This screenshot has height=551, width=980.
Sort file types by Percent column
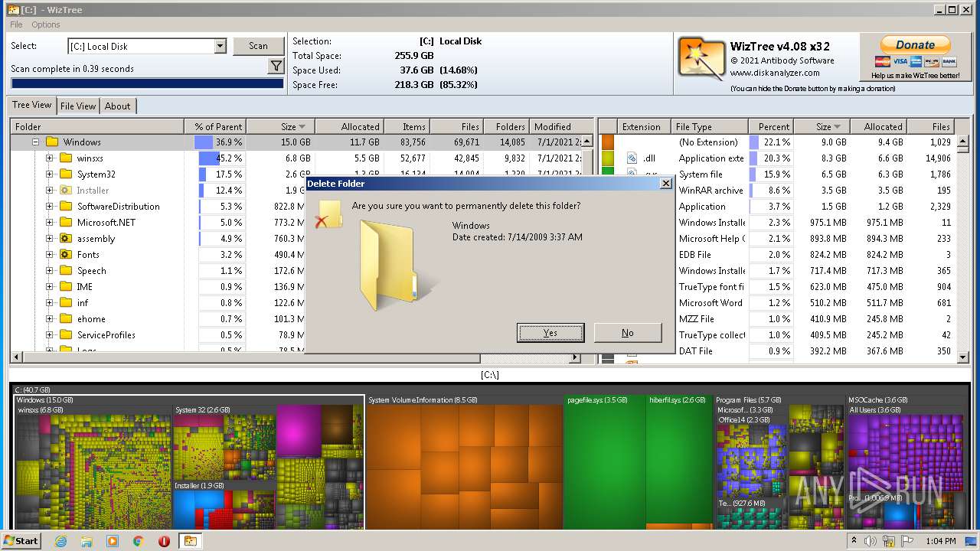point(770,127)
